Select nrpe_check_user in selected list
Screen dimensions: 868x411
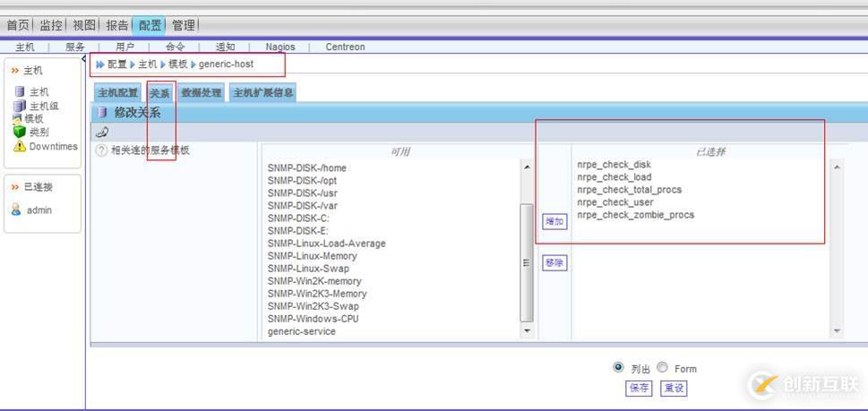(615, 202)
